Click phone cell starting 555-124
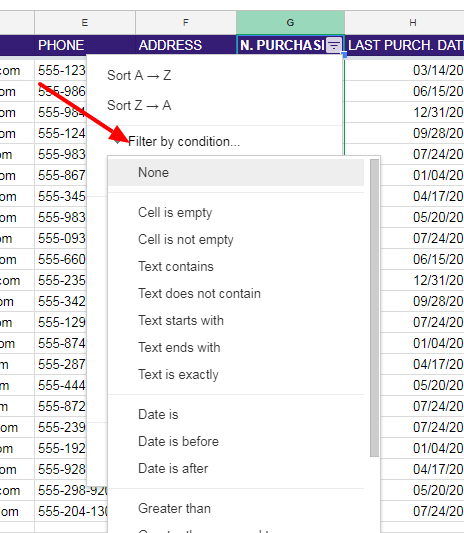The height and width of the screenshot is (533, 464). 61,133
